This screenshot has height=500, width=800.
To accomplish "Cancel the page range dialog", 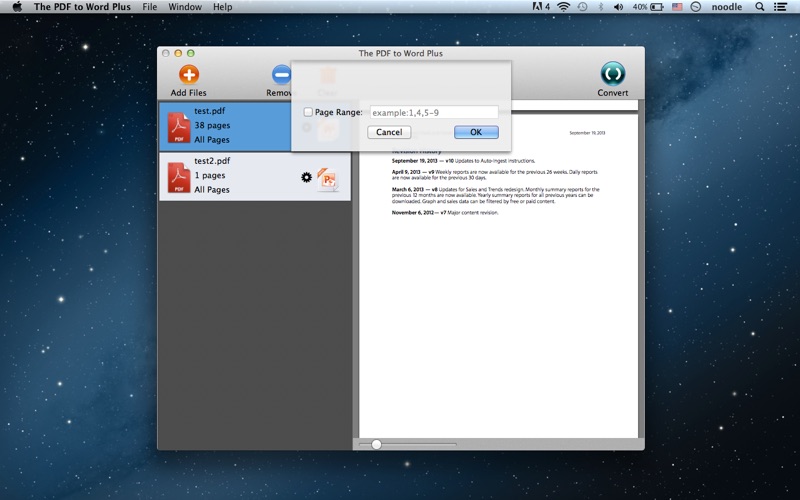I will pos(389,132).
